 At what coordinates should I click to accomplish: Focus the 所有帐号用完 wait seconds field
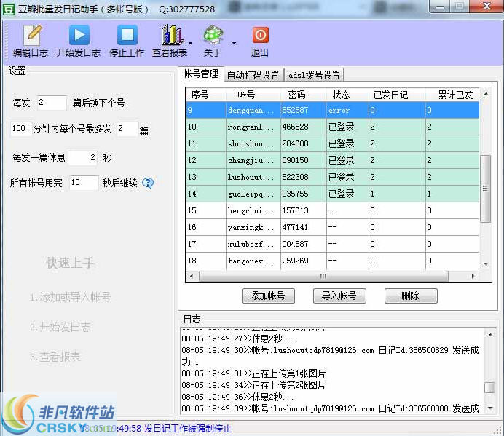click(84, 183)
